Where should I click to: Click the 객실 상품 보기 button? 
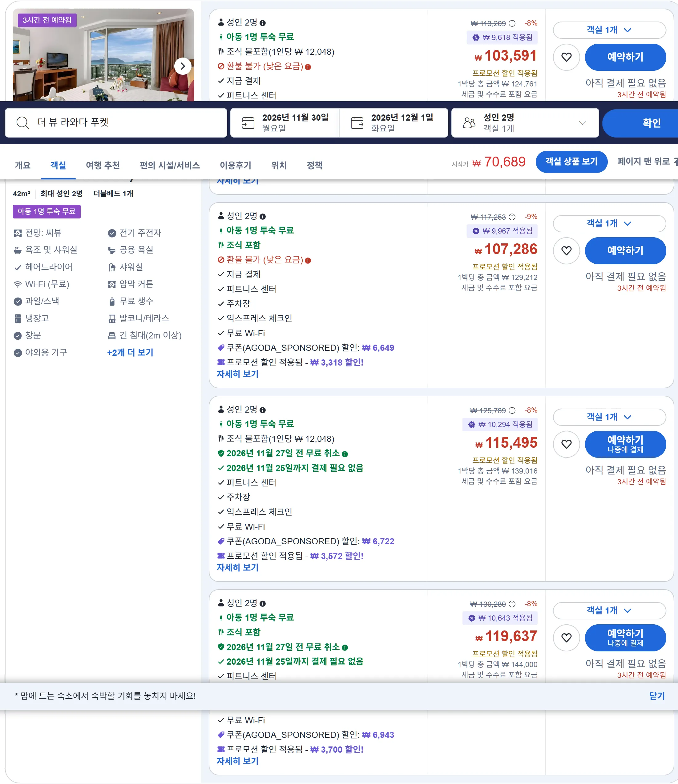click(571, 162)
